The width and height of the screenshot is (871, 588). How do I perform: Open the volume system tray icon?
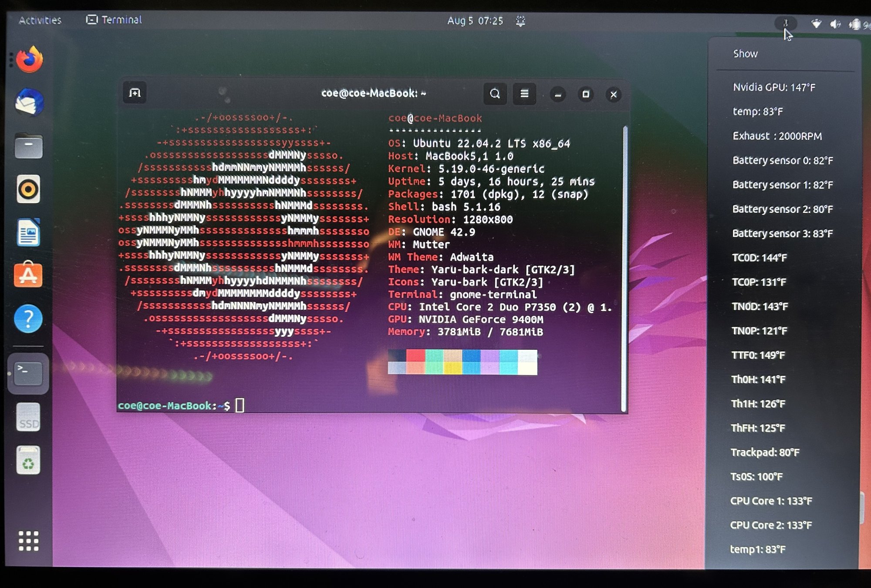coord(835,24)
